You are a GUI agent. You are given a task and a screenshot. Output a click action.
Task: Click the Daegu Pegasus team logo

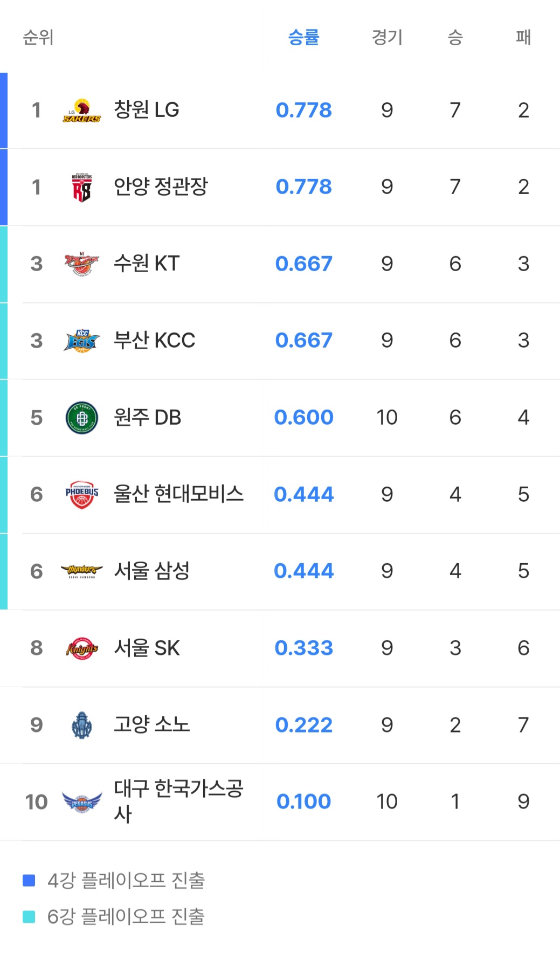point(81,802)
